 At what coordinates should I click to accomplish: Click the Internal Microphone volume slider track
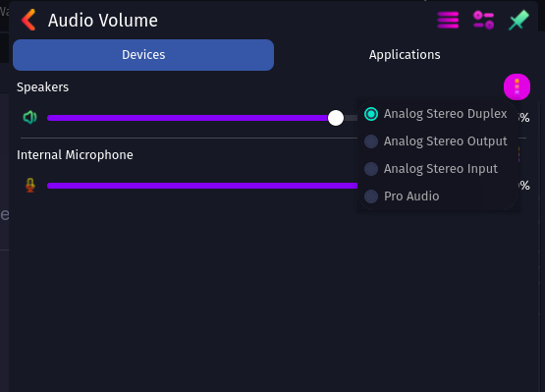click(201, 186)
